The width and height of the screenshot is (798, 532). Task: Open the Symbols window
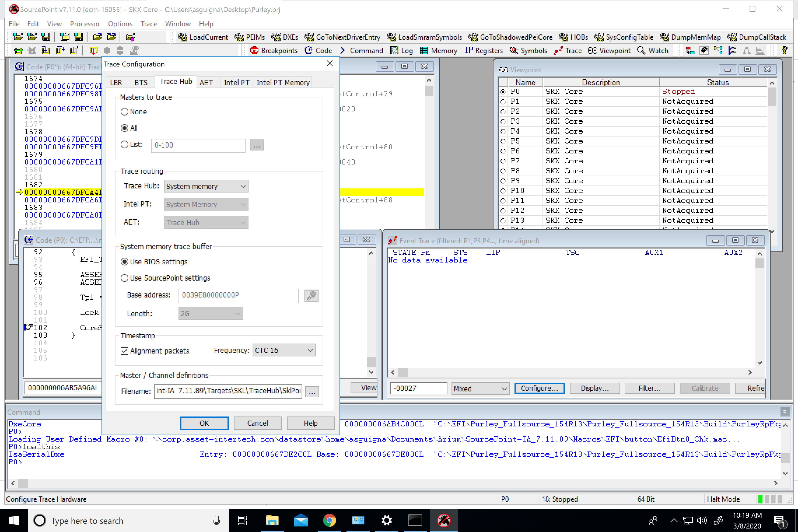click(528, 50)
